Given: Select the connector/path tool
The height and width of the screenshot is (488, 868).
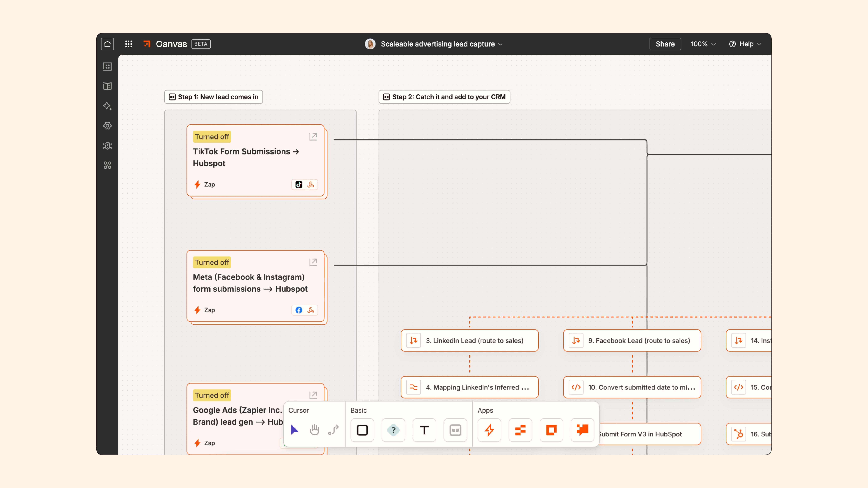Looking at the screenshot, I should tap(333, 430).
